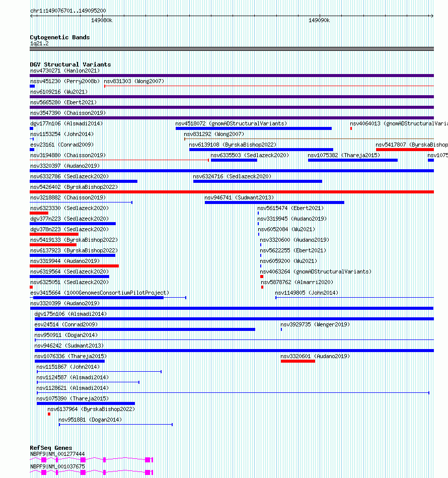Open nsv3320601 (Audano2019) label

pyautogui.click(x=315, y=357)
